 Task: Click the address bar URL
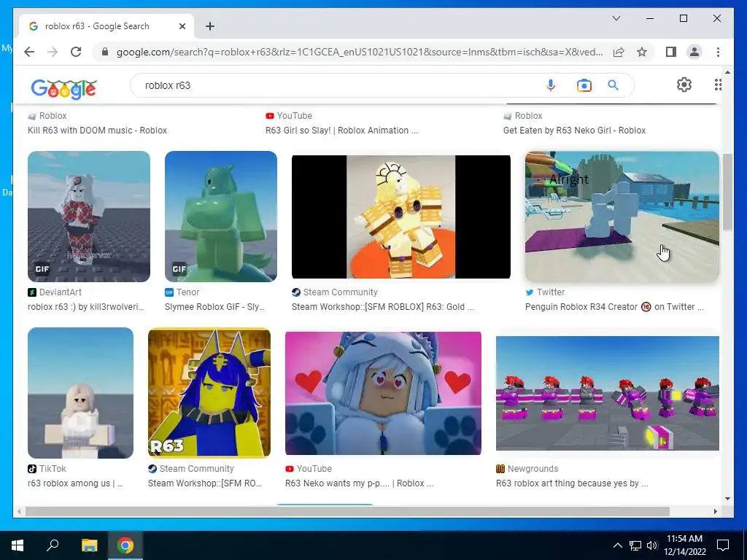point(360,52)
